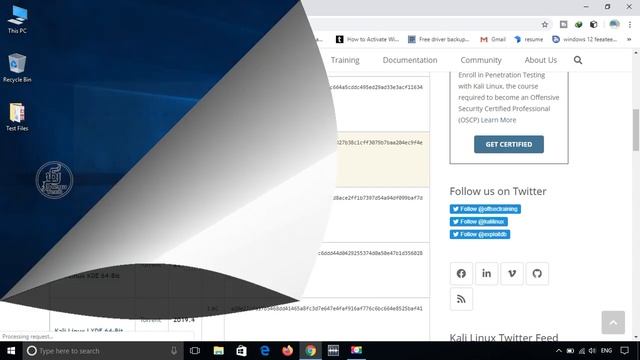
Task: Open the Community menu item
Action: [x=481, y=60]
